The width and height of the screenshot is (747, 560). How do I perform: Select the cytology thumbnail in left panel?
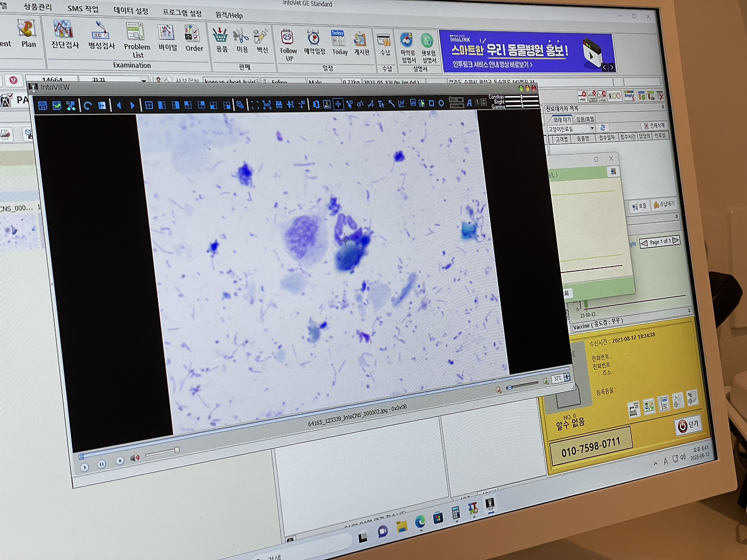19,232
